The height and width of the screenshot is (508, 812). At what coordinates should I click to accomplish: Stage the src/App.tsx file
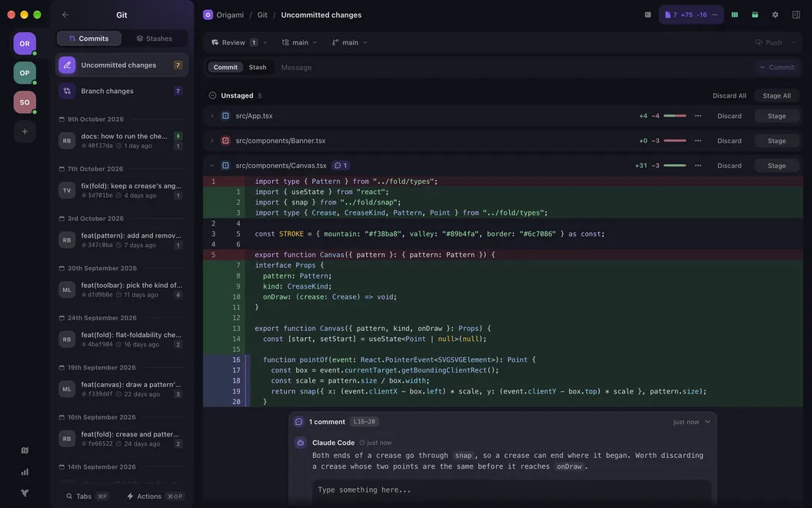click(777, 115)
